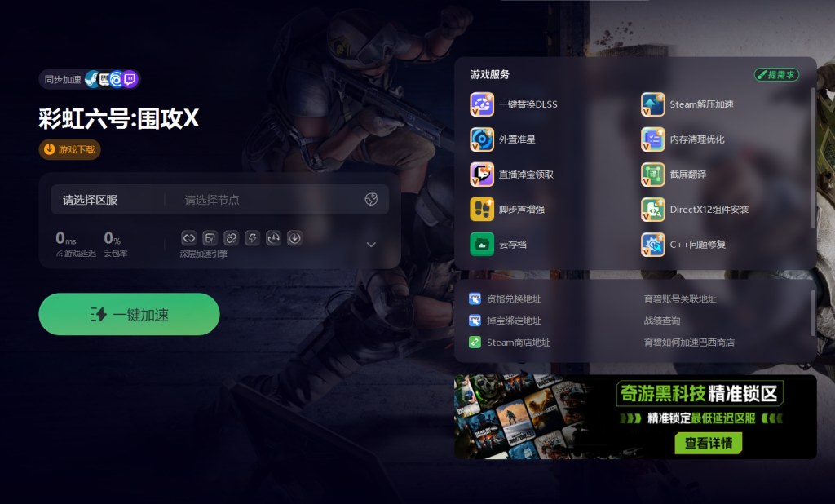
Task: Click the square panel engine icon
Action: pyautogui.click(x=210, y=237)
